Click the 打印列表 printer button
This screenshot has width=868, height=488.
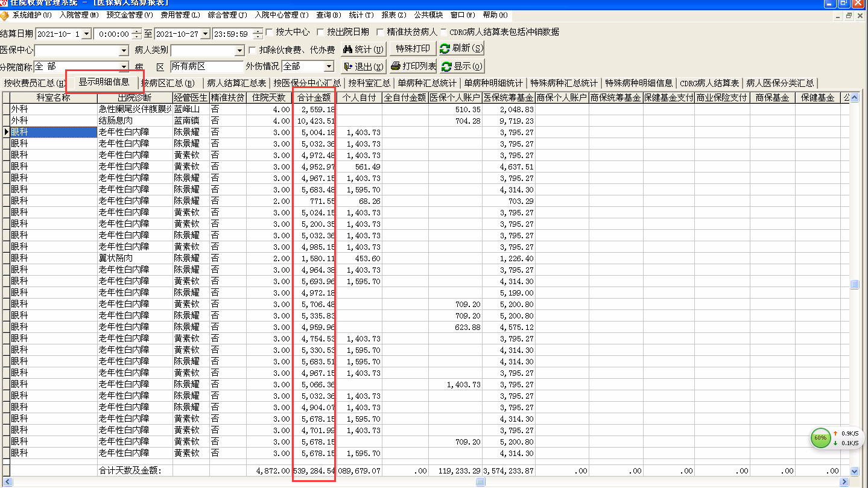point(413,66)
